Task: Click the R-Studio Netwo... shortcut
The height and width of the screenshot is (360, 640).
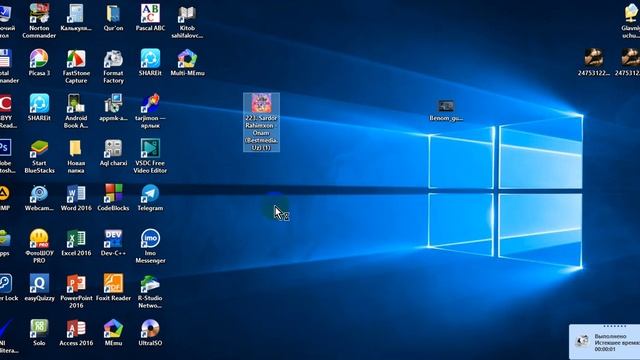Action: [150, 291]
